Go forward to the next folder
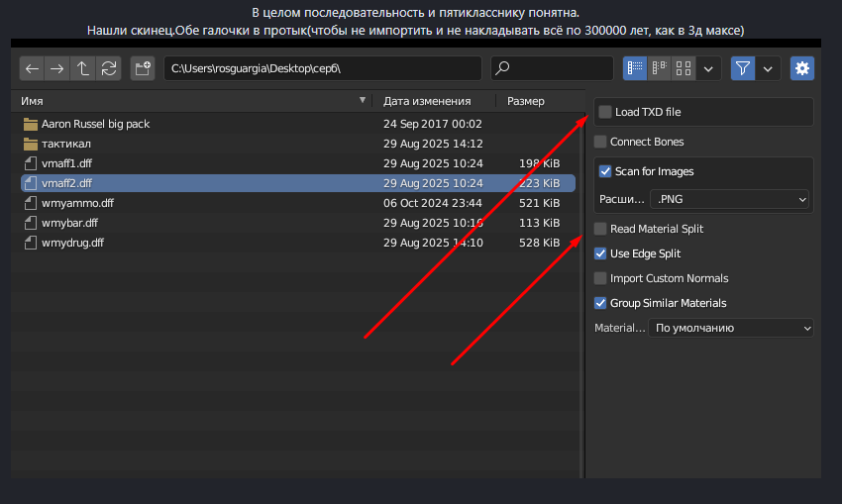Image resolution: width=842 pixels, height=504 pixels. coord(57,68)
